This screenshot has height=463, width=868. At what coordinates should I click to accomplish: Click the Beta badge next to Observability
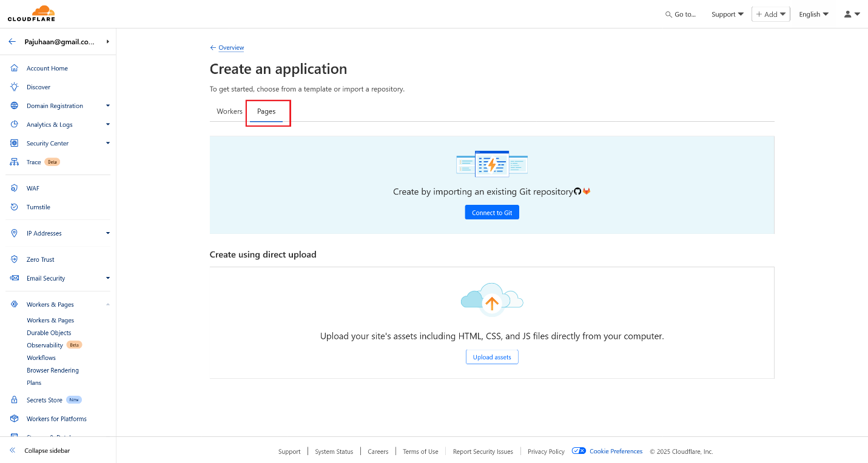74,345
